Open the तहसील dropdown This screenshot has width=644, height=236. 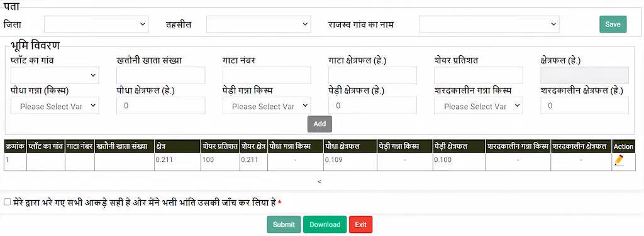point(258,24)
